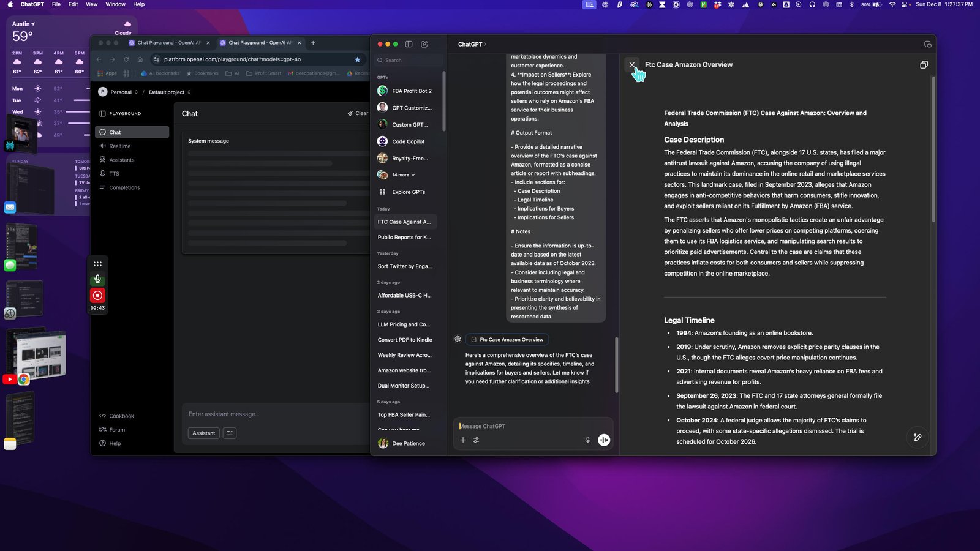Open FBA Profit Bot 2 GPT
Screen dimensions: 980x551
(405, 91)
